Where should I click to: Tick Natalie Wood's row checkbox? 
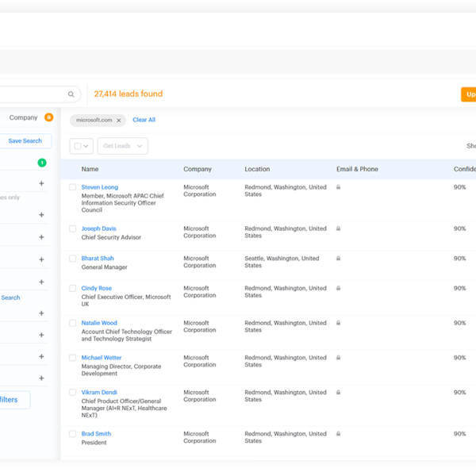pyautogui.click(x=72, y=323)
